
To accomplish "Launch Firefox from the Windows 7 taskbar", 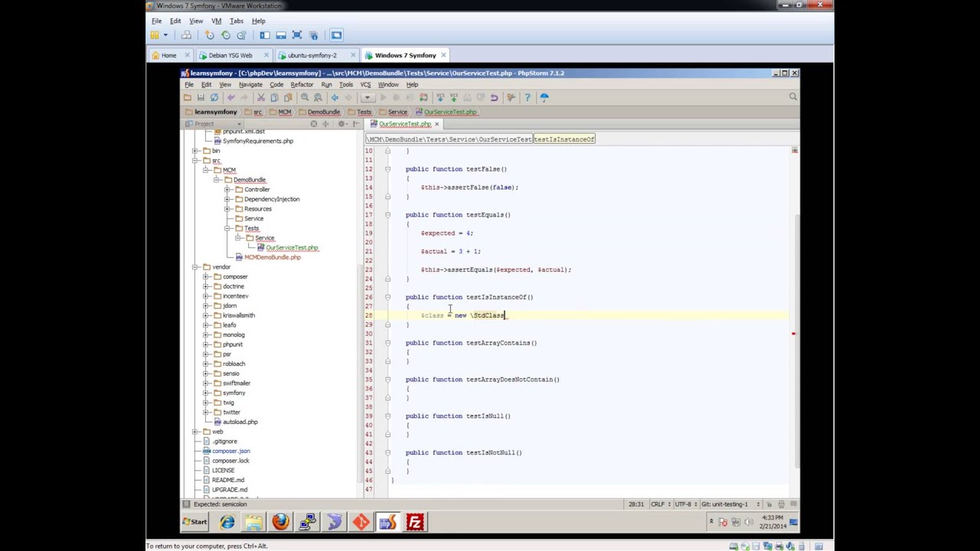I will pos(280,522).
